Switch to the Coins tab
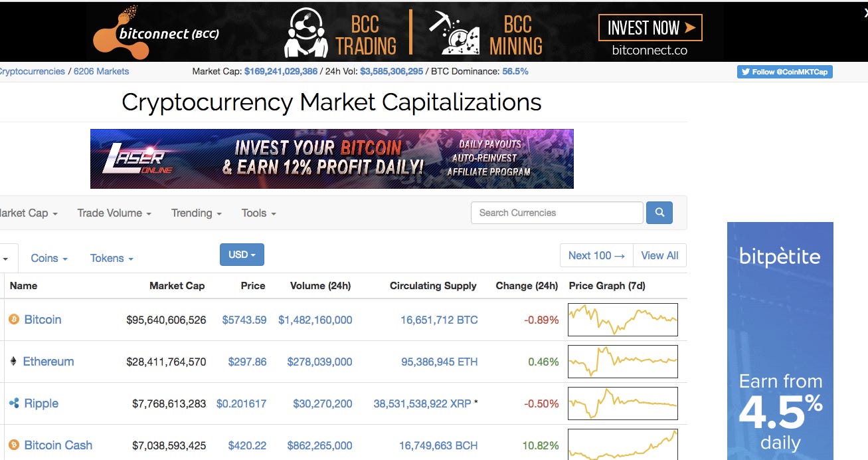The image size is (868, 460). (x=49, y=258)
